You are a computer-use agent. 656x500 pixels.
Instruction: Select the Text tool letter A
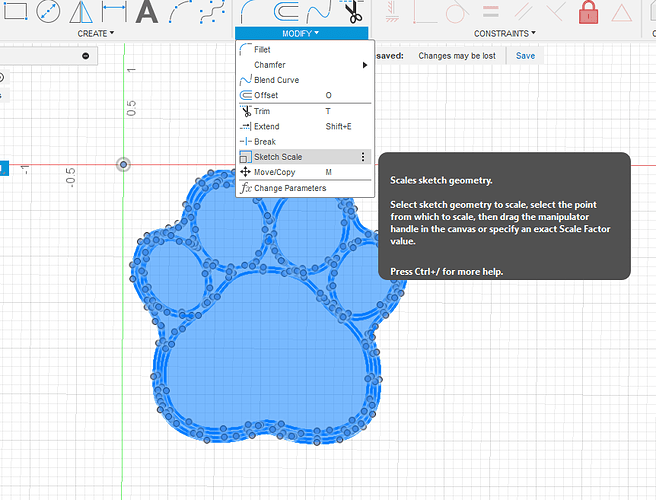point(147,11)
